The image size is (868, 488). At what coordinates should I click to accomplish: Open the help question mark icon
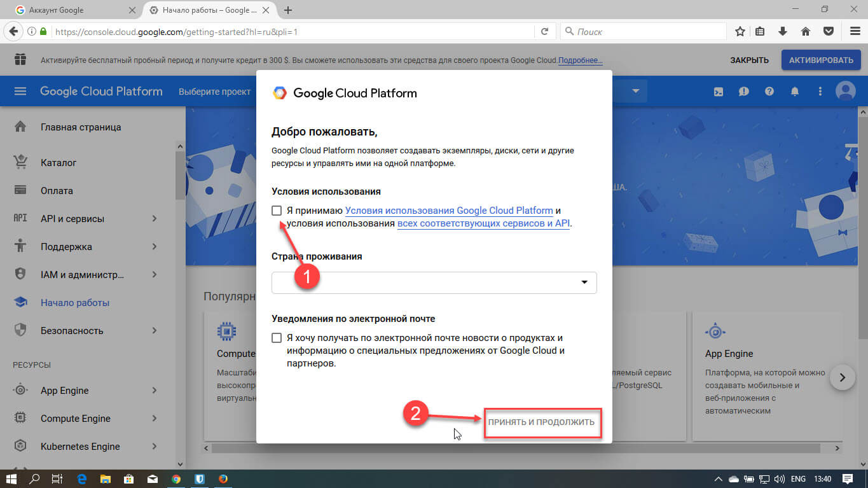[769, 92]
